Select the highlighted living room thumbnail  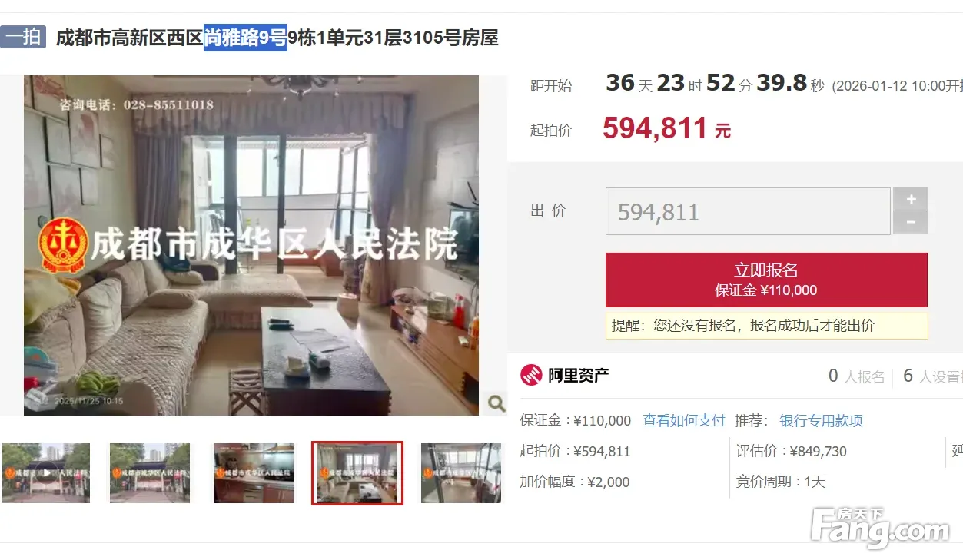[357, 473]
